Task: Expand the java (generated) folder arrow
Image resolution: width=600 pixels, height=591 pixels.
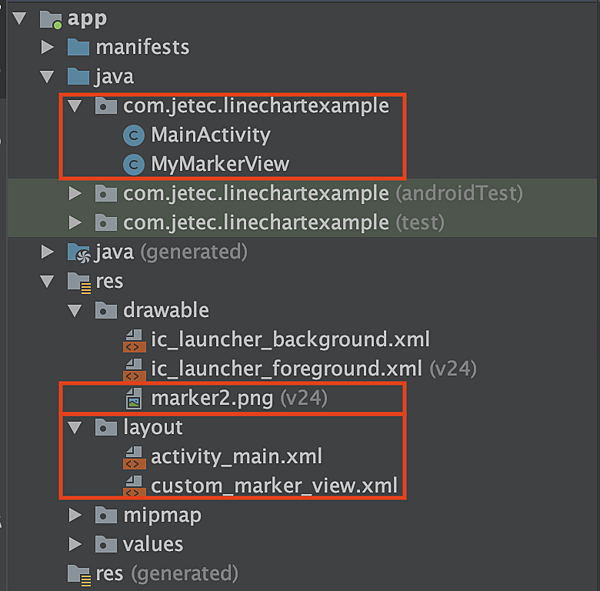Action: [47, 252]
